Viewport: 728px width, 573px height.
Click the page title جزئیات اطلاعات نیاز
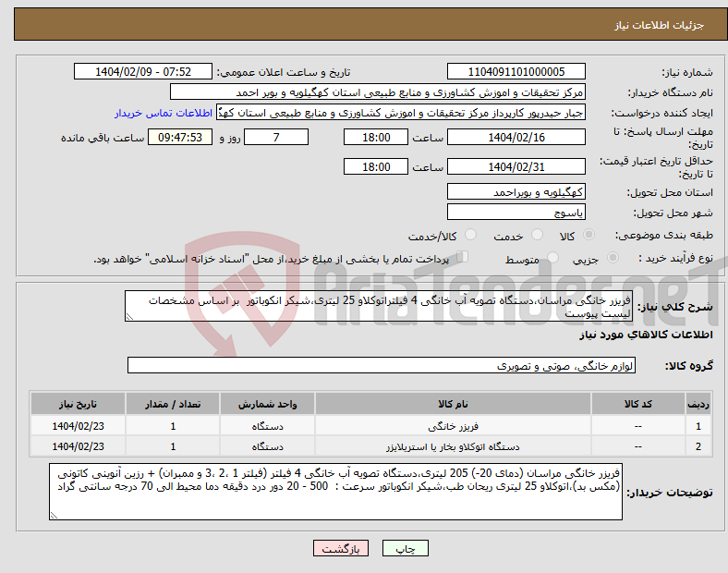[x=660, y=25]
